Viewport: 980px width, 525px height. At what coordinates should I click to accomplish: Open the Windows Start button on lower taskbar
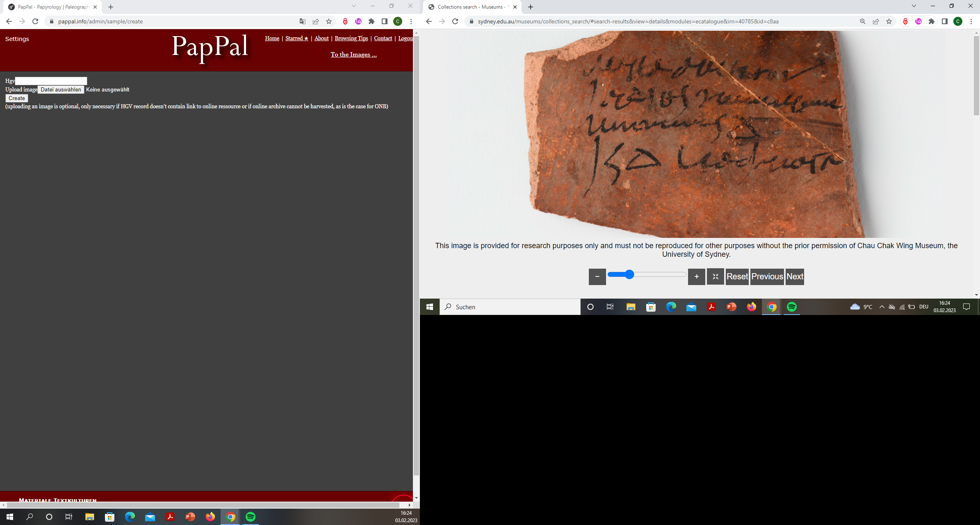(x=10, y=517)
